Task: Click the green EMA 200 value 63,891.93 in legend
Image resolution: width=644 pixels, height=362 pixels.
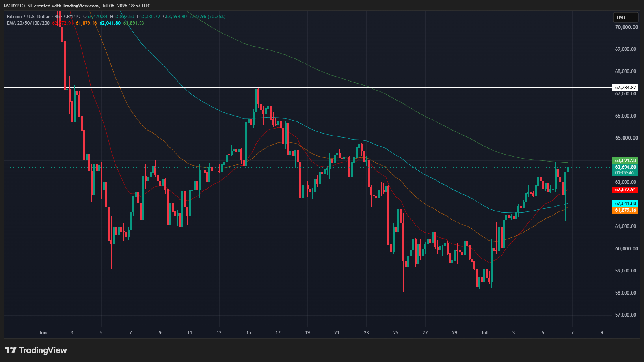Action: click(x=134, y=23)
